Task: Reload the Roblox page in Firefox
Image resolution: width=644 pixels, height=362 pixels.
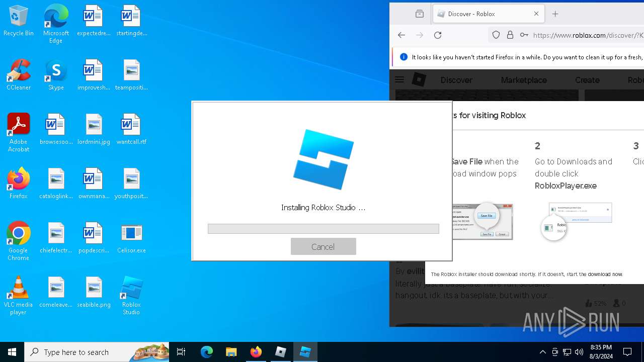Action: point(438,35)
